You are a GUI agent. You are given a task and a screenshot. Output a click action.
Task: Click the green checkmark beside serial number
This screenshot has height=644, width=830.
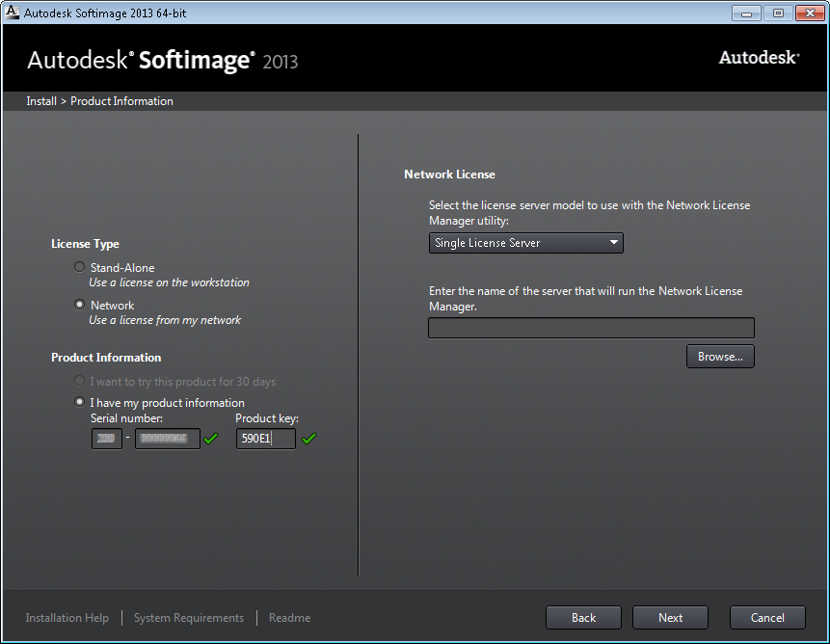coord(211,439)
